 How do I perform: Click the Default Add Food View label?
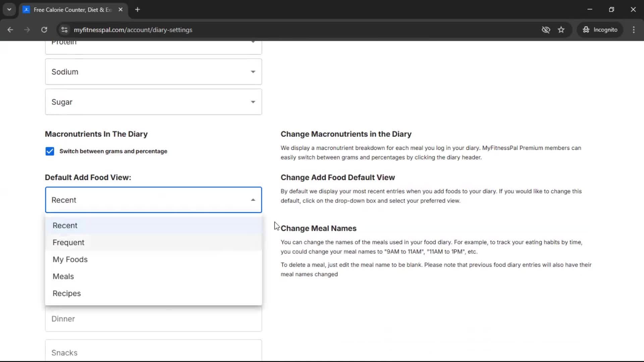[x=88, y=177]
